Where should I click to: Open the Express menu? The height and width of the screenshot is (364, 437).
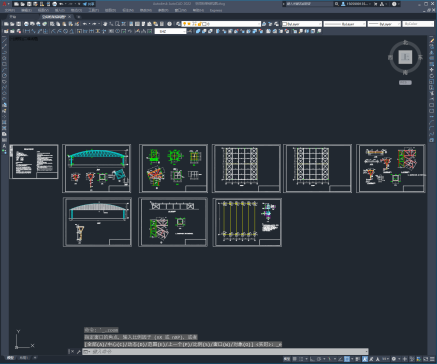click(x=216, y=10)
